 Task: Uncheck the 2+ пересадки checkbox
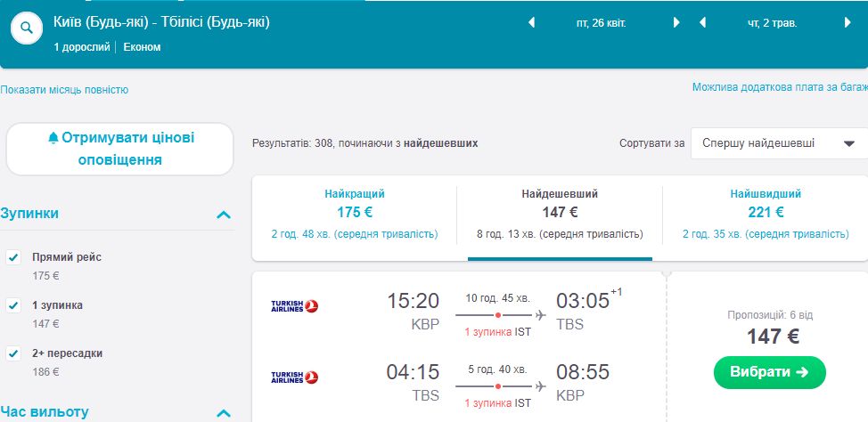click(x=13, y=353)
